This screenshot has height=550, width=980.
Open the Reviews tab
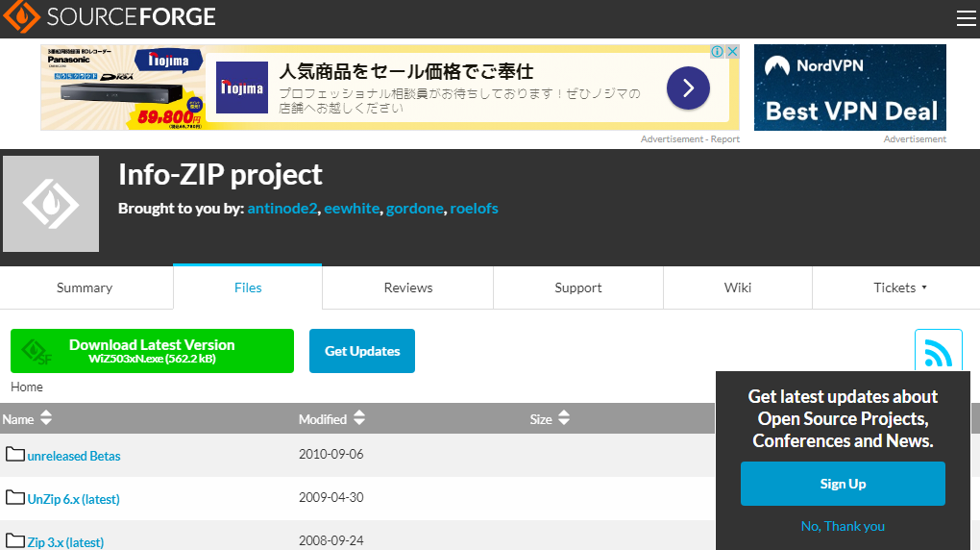[x=408, y=287]
